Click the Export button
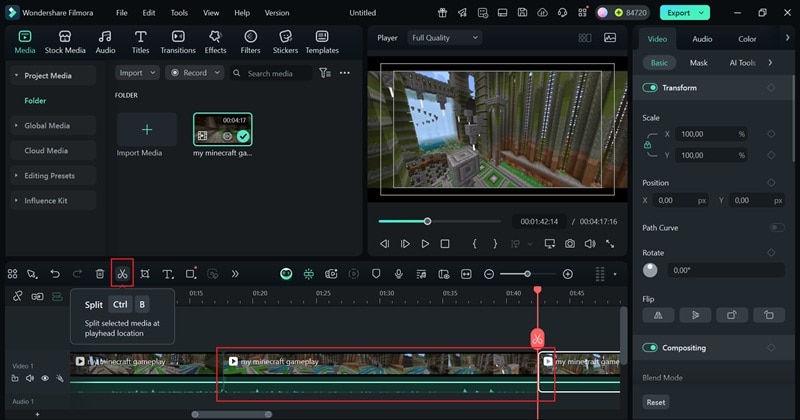 pyautogui.click(x=685, y=13)
